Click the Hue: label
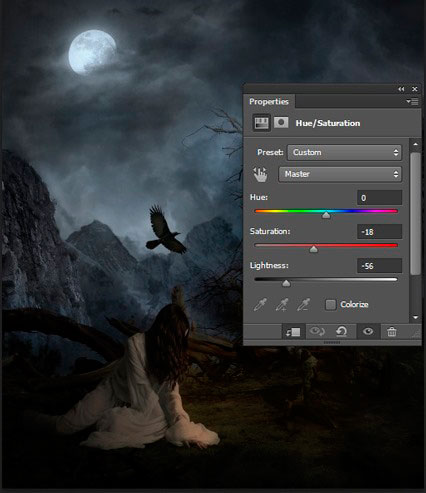Viewport: 426px width, 493px height. point(259,197)
